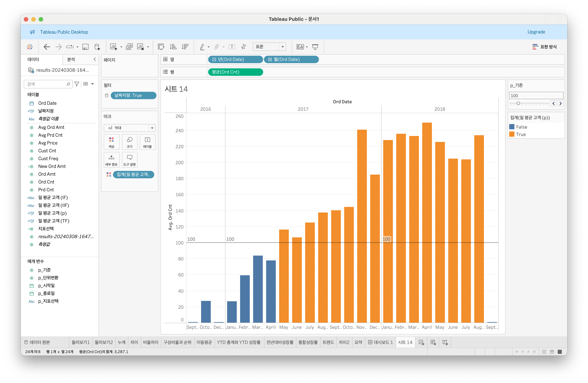Expand the data pane view options arrow
The width and height of the screenshot is (588, 383).
pos(93,84)
